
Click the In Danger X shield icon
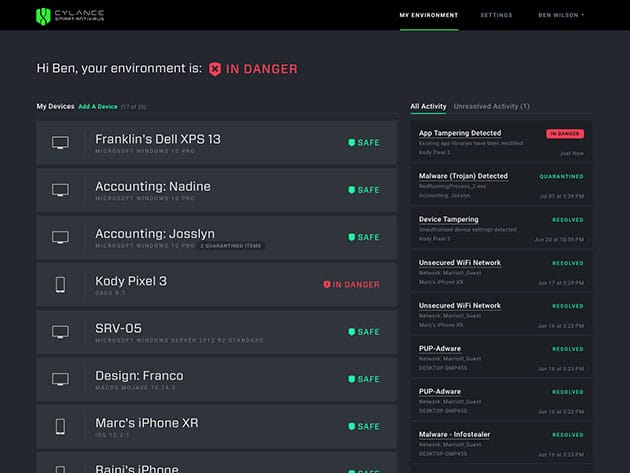point(214,69)
